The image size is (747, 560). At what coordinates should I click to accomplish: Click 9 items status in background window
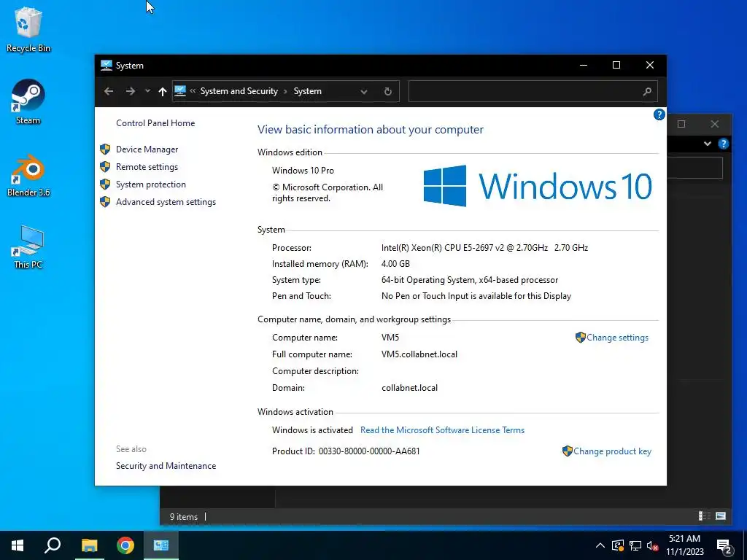183,517
